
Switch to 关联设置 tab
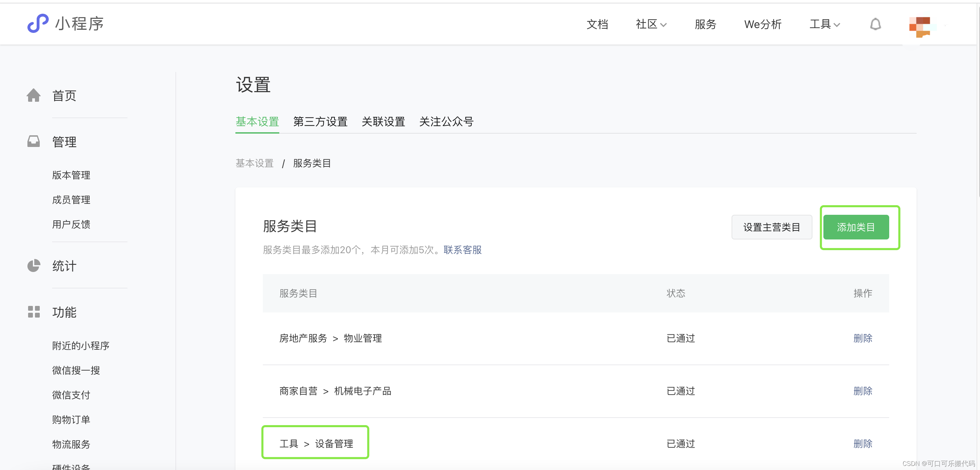click(383, 122)
